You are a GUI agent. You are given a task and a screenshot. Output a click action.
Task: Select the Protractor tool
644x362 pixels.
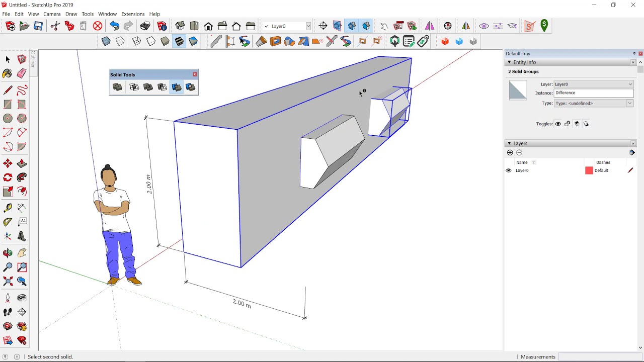pos(8,221)
